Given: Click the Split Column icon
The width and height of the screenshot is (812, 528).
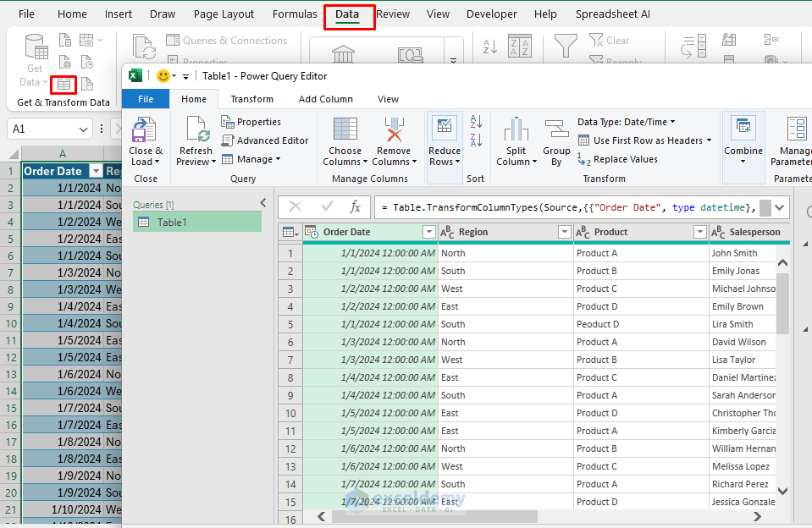Looking at the screenshot, I should click(x=516, y=129).
